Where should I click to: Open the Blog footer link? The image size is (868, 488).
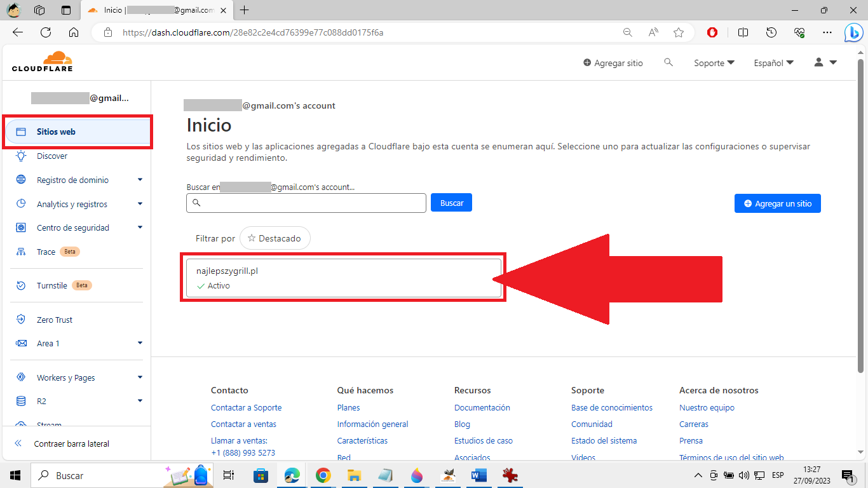tap(462, 424)
